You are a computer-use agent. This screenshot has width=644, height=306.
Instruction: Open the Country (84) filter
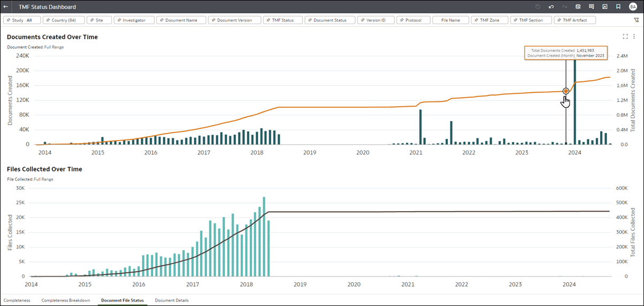(x=63, y=20)
